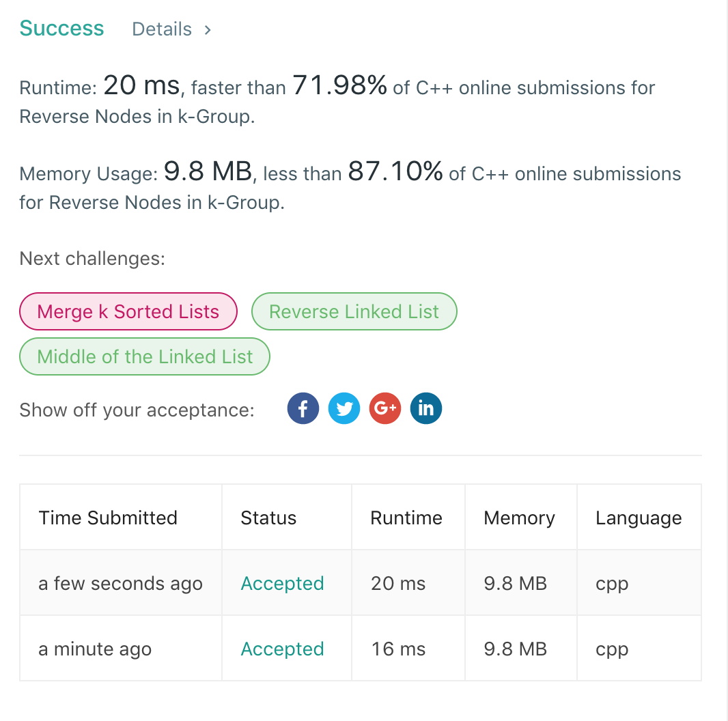Click the Time Submitted column header

tap(108, 518)
